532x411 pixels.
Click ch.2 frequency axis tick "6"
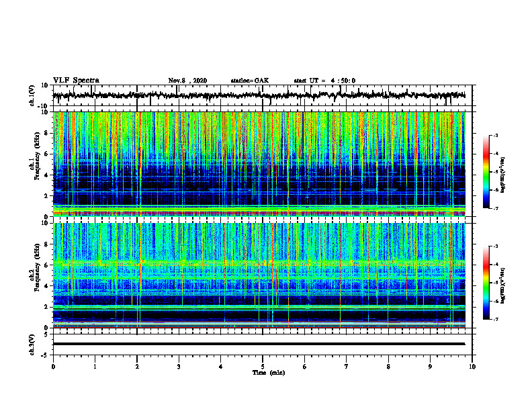[x=48, y=265]
